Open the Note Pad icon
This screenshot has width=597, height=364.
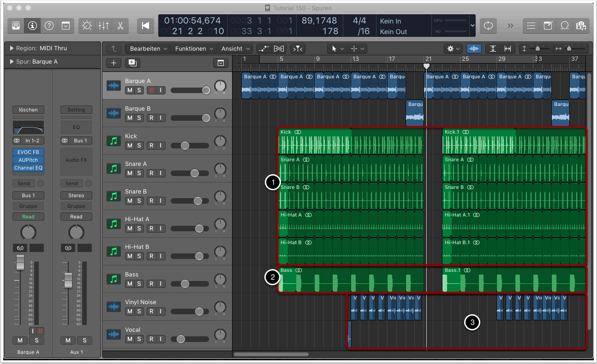(x=548, y=26)
